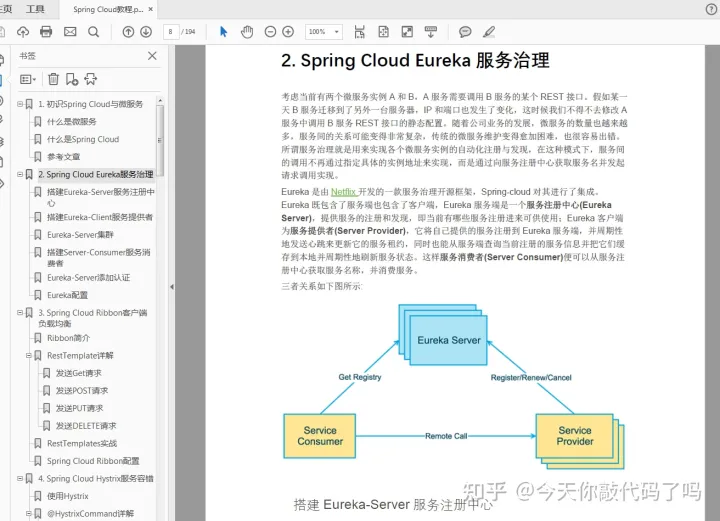720x521 pixels.
Task: Open bookmark Eureka配置
Action: pos(67,295)
